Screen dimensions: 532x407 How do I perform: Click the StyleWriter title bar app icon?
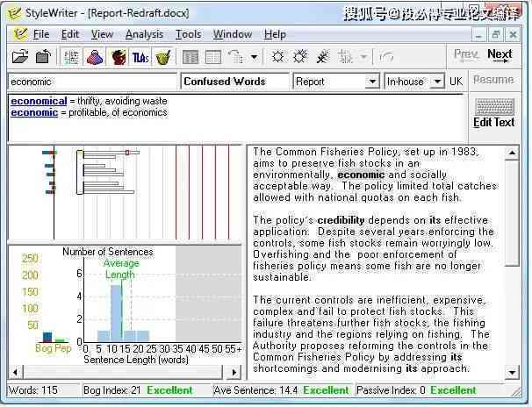[x=15, y=13]
